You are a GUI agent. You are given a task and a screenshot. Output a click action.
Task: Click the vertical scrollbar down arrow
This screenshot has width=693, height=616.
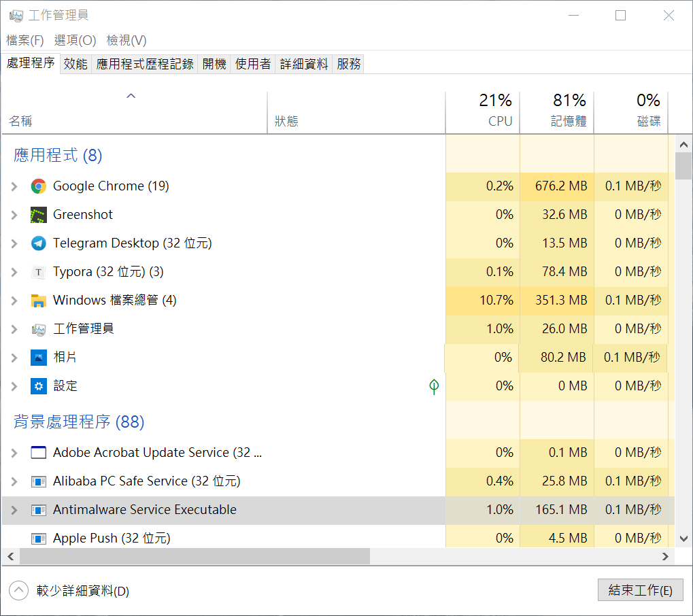click(683, 538)
